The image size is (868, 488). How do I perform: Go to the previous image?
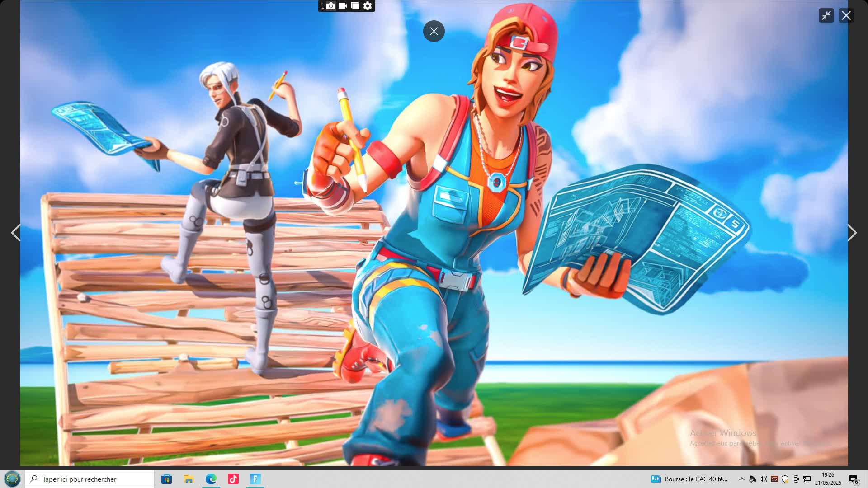coord(16,233)
